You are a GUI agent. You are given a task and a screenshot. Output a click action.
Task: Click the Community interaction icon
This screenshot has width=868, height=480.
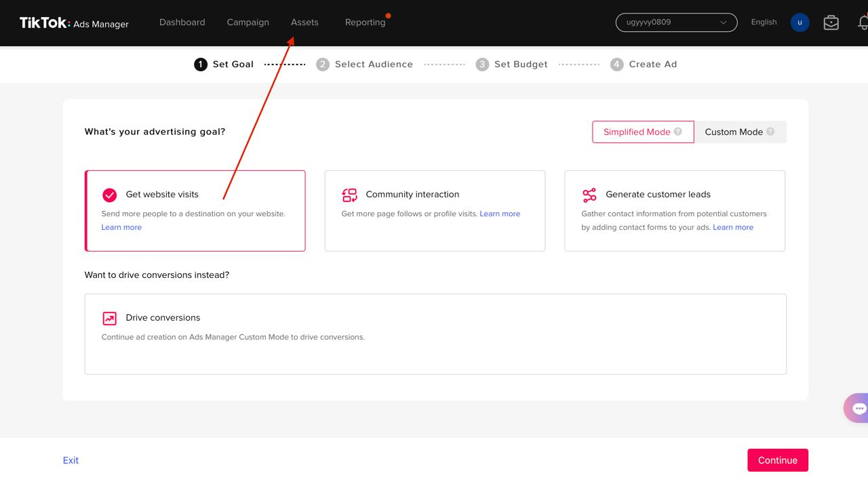coord(349,195)
